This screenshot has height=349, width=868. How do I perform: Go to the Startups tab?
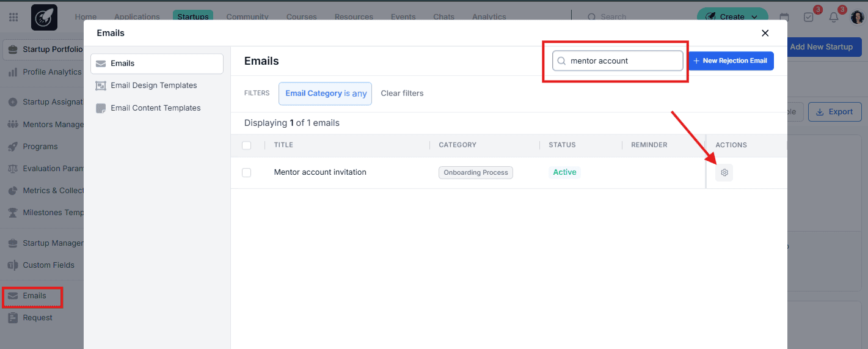(x=193, y=17)
